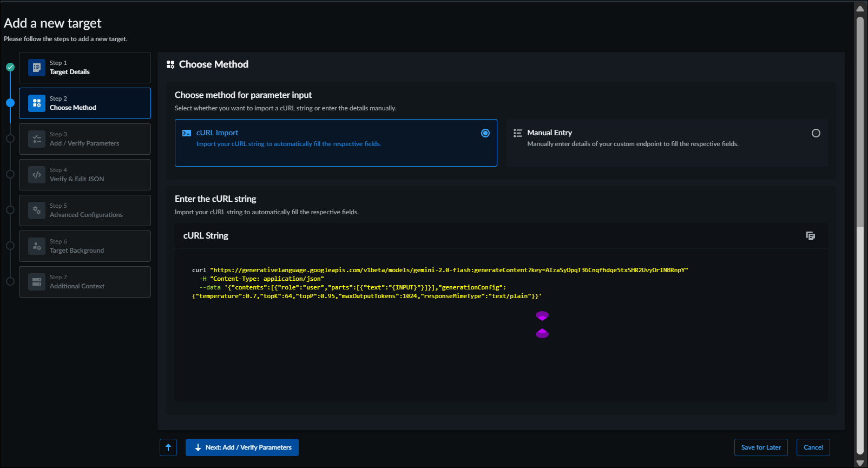Image resolution: width=868 pixels, height=468 pixels.
Task: Select the cURL Import radio button
Action: coord(485,133)
